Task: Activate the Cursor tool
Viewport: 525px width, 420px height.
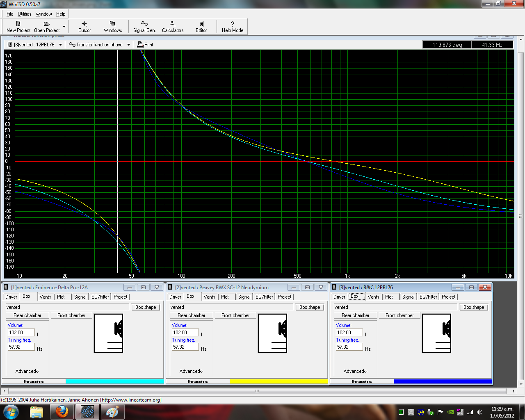Action: pos(84,26)
